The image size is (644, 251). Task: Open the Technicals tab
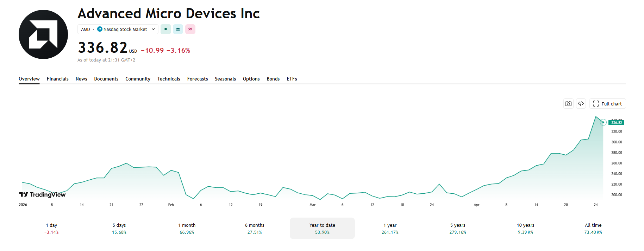[169, 79]
